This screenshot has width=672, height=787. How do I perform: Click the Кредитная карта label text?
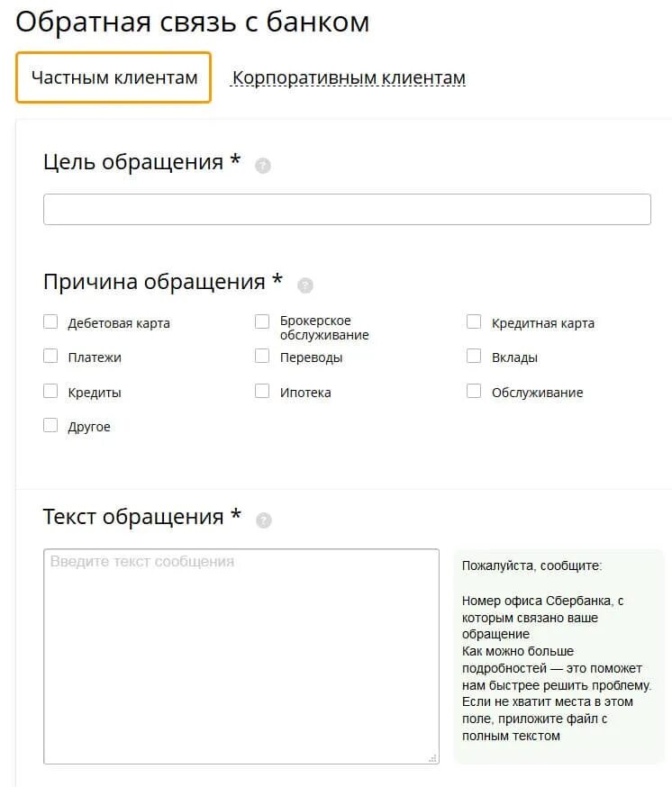pyautogui.click(x=543, y=323)
